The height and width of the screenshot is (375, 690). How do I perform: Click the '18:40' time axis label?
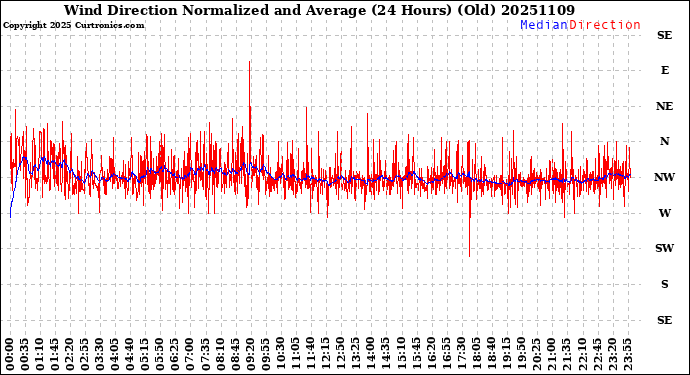pos(491,354)
